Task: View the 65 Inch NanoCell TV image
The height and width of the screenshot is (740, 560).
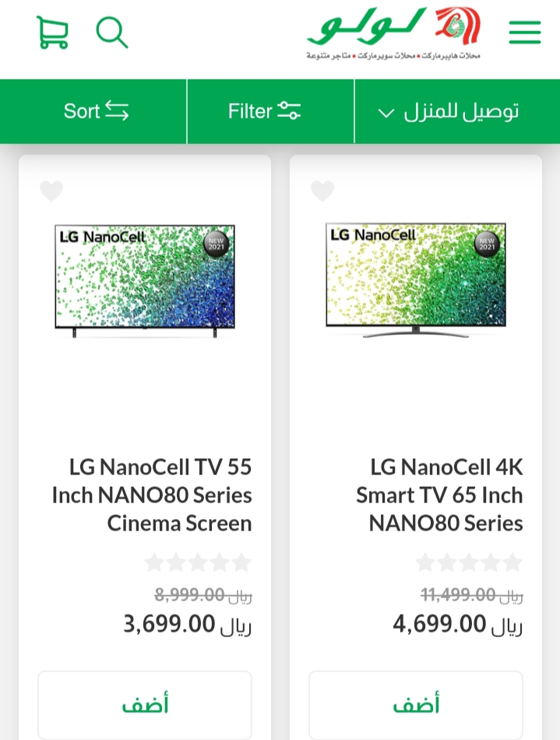Action: (x=416, y=280)
